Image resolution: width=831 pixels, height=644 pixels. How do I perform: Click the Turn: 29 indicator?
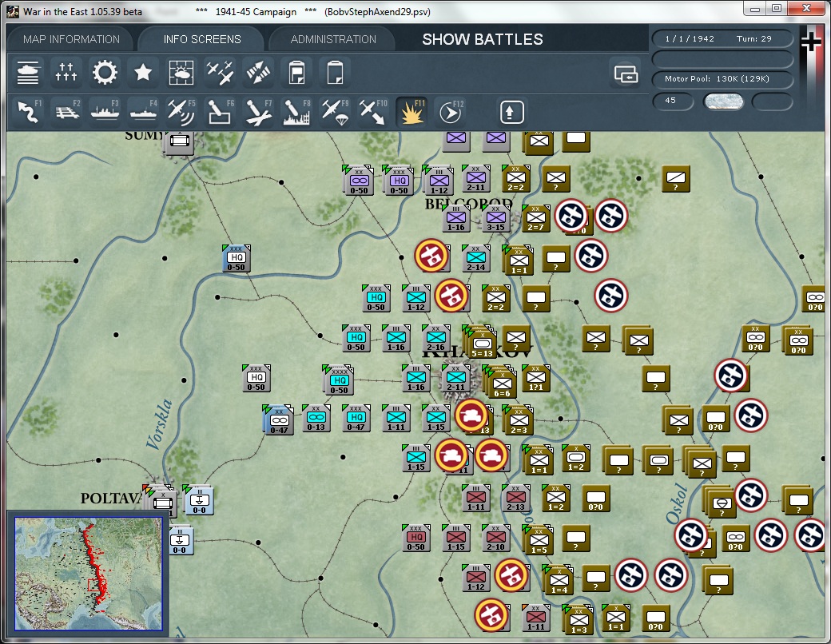(x=754, y=38)
